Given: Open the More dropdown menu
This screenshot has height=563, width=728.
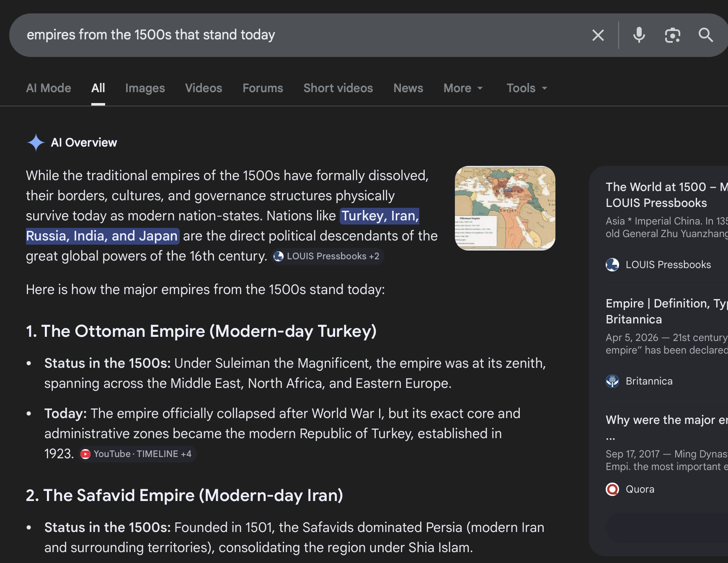Looking at the screenshot, I should pyautogui.click(x=463, y=88).
